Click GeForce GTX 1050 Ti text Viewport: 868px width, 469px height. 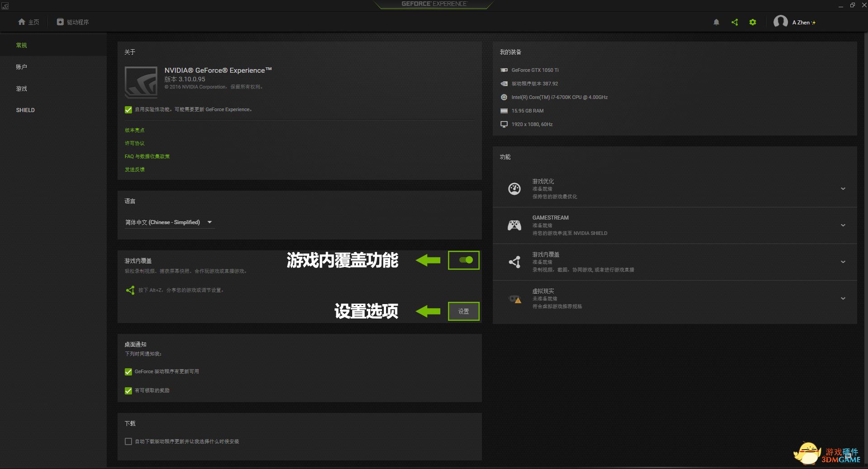[x=535, y=70]
